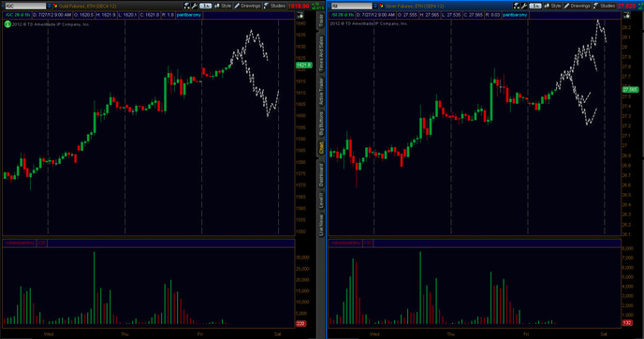This screenshot has width=644, height=339.
Task: Click the green info circle on gold chart
Action: [7, 24]
